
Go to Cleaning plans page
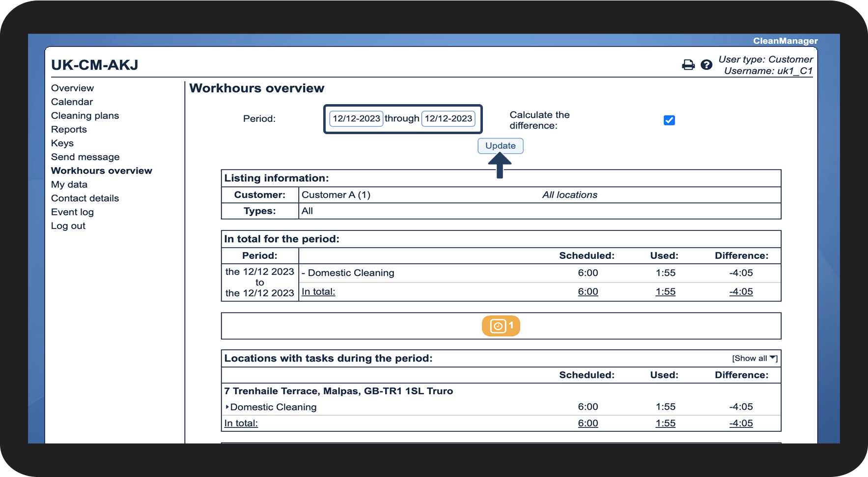pos(85,115)
